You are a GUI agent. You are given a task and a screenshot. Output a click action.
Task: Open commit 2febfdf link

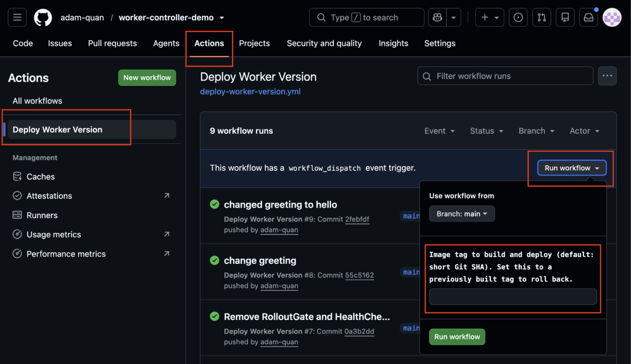(x=357, y=219)
